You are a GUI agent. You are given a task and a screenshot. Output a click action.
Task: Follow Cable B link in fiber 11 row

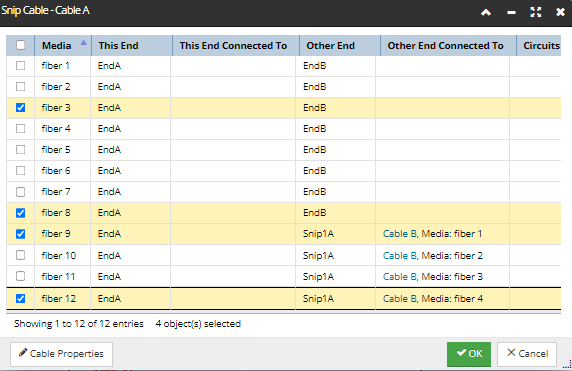pos(399,277)
